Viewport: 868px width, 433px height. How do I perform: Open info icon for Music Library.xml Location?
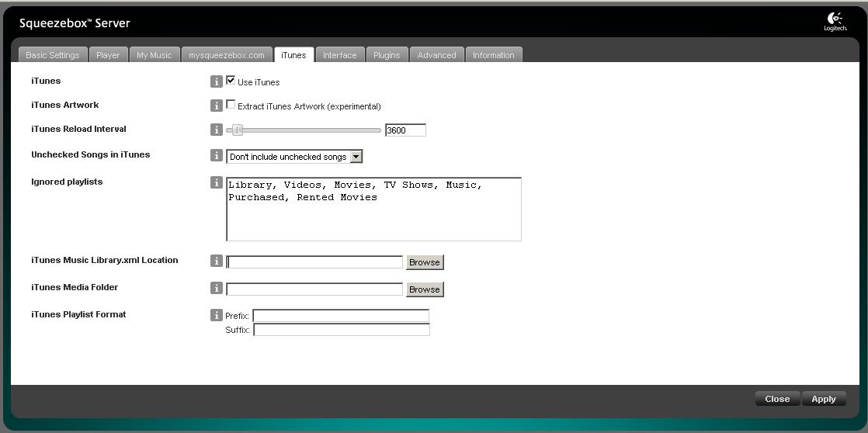pyautogui.click(x=217, y=262)
